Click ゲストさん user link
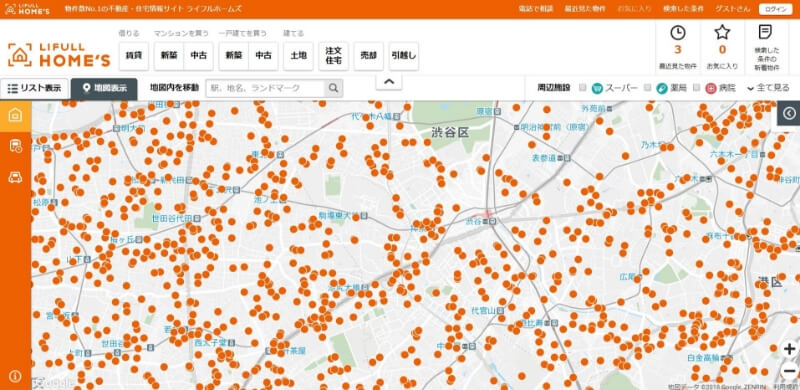The image size is (800, 390). click(733, 9)
